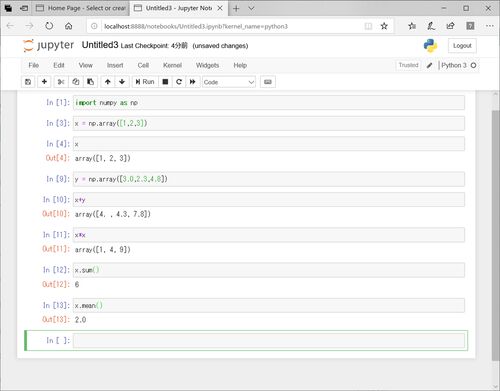Open the cell type Code dropdown
500x391 pixels.
[229, 82]
